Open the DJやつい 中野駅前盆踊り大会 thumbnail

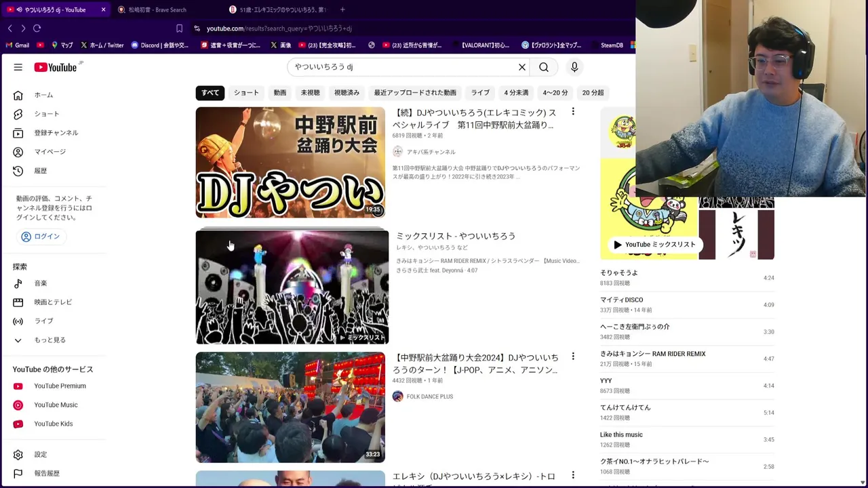(290, 163)
